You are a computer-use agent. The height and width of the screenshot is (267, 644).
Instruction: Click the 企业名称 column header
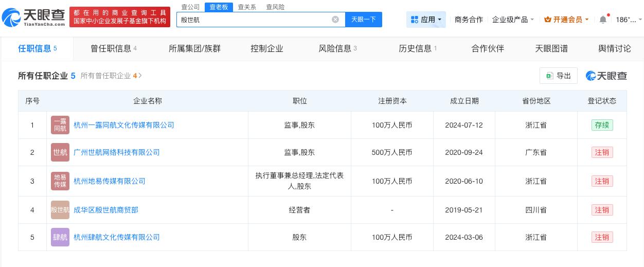148,101
